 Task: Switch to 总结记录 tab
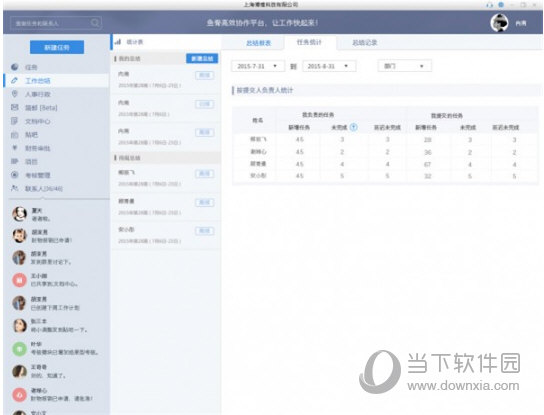365,43
